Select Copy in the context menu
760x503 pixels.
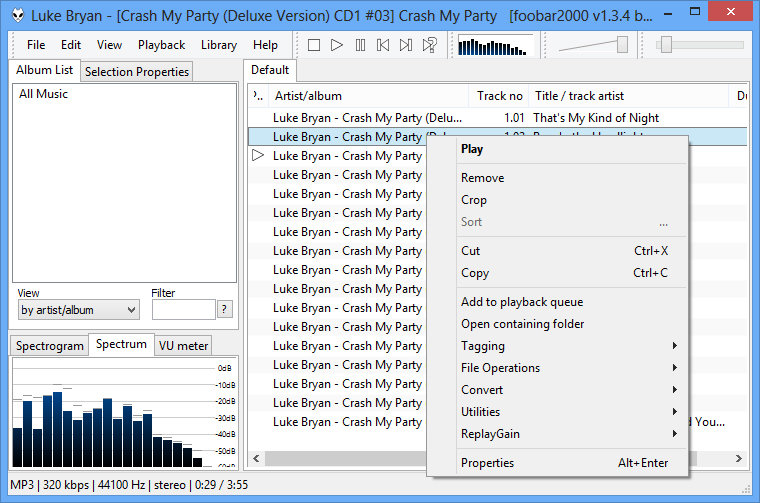tap(558, 273)
